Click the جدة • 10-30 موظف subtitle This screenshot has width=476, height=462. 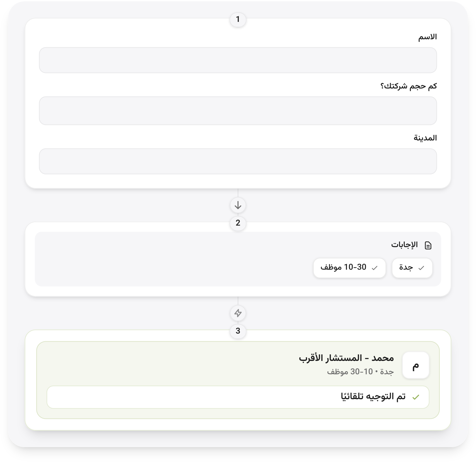click(x=360, y=372)
